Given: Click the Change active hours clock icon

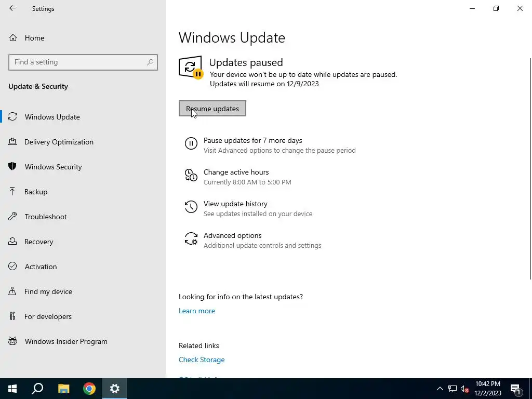Looking at the screenshot, I should coord(191,175).
